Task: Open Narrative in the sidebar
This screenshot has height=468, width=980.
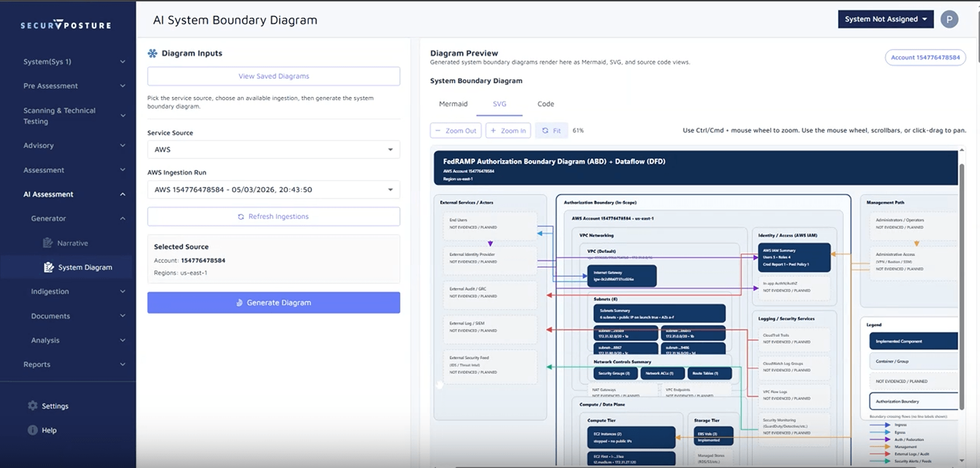Action: [x=72, y=243]
